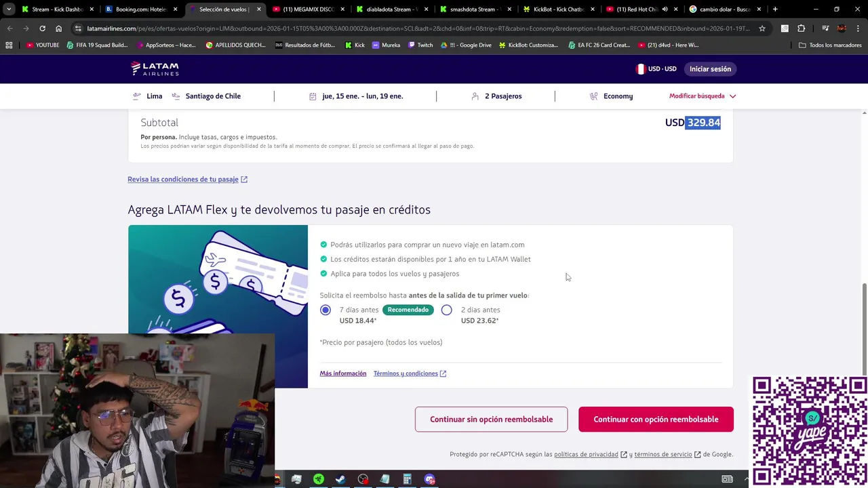Image resolution: width=868 pixels, height=488 pixels.
Task: Open Razer app from the taskbar
Action: 318,479
